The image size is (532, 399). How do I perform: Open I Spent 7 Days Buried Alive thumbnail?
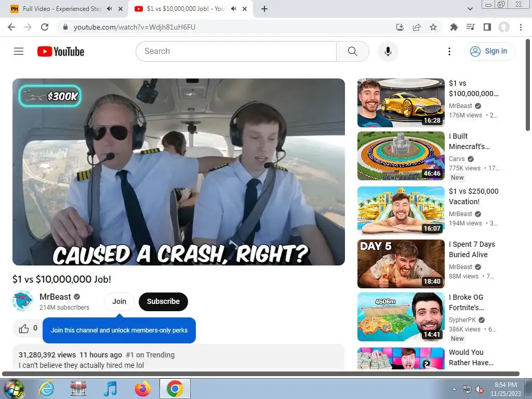point(401,263)
